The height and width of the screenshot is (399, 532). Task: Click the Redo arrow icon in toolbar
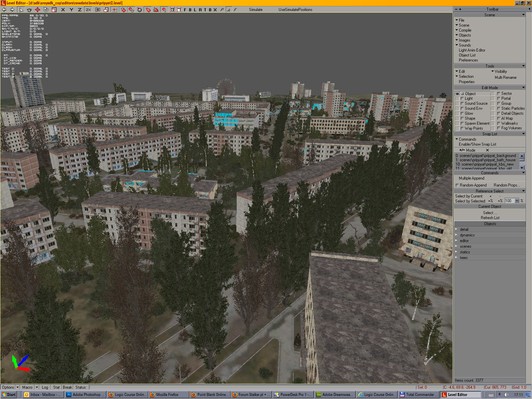tap(12, 10)
